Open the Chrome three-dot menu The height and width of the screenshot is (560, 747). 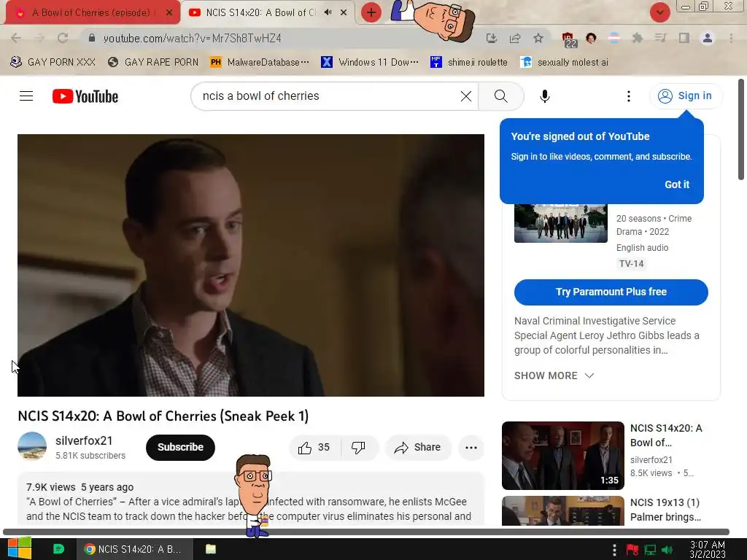(x=731, y=38)
